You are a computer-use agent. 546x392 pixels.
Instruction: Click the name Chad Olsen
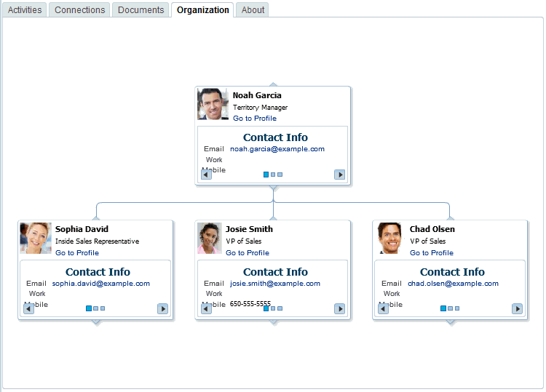[x=432, y=229]
